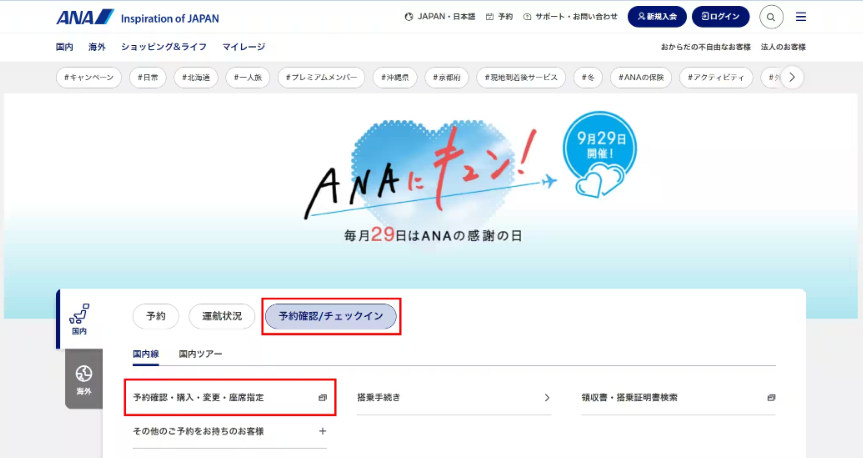Image resolution: width=863 pixels, height=458 pixels.
Task: Open 領収書・搭乗証明書検索 link
Action: [x=678, y=397]
